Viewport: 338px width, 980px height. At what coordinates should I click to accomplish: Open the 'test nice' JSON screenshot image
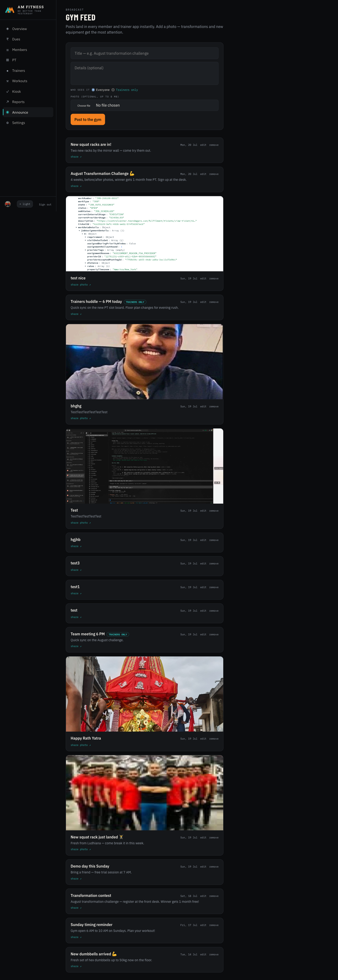[x=145, y=234]
